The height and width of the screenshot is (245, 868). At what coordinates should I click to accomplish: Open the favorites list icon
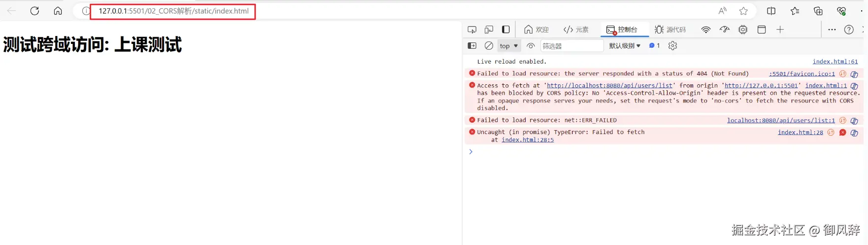pos(795,11)
